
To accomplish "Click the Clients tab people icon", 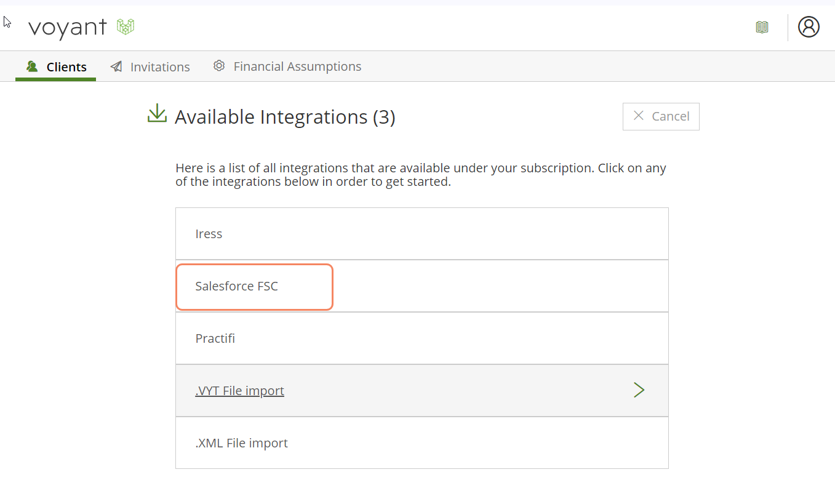I will (x=32, y=66).
